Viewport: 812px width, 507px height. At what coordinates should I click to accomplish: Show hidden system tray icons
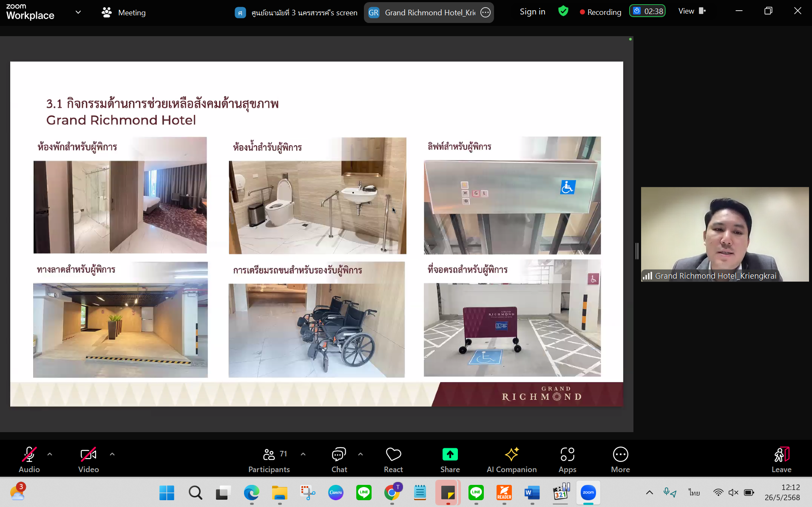click(649, 493)
